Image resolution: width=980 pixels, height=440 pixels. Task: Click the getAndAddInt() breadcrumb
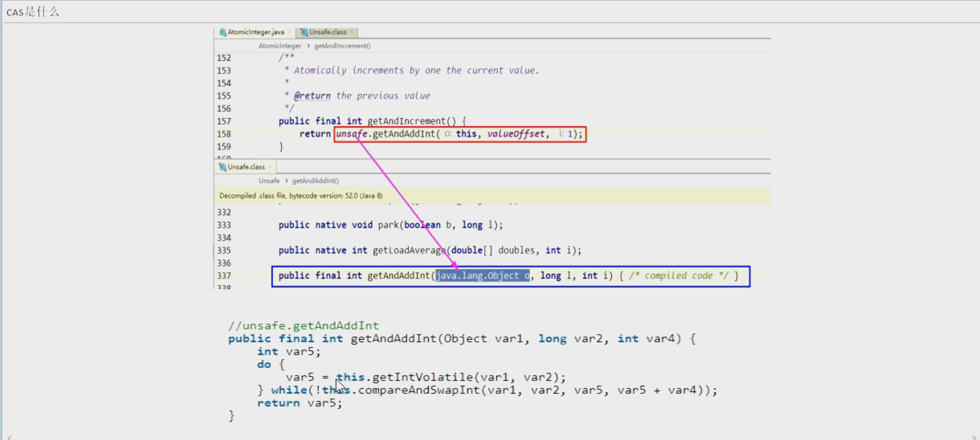[315, 181]
